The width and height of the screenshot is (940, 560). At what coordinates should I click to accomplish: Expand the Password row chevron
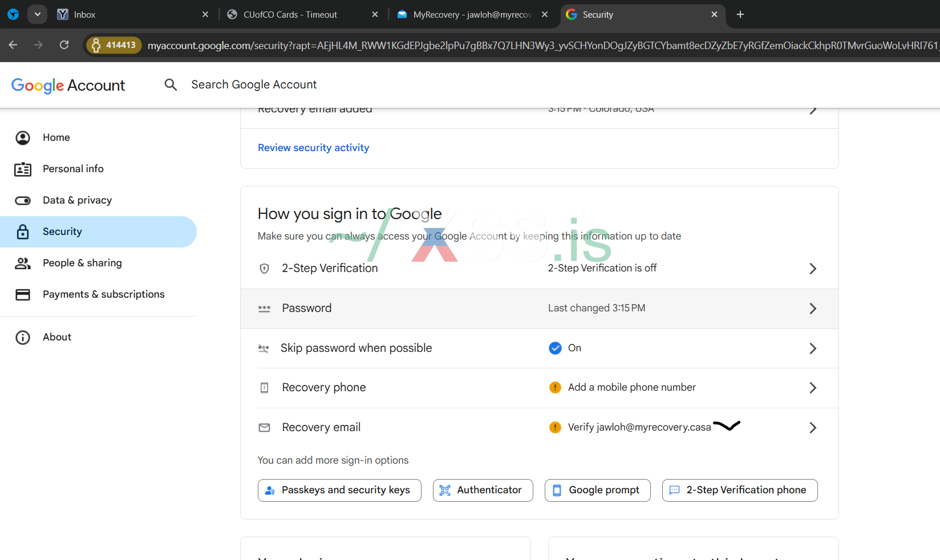tap(813, 309)
